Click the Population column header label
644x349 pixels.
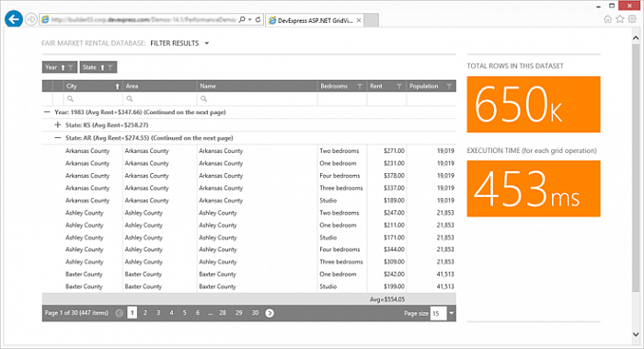pos(423,86)
